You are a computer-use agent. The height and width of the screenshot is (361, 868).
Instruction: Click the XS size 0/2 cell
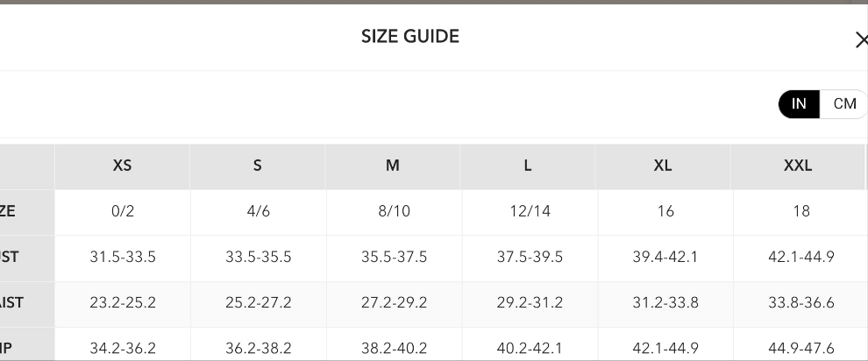coord(123,211)
